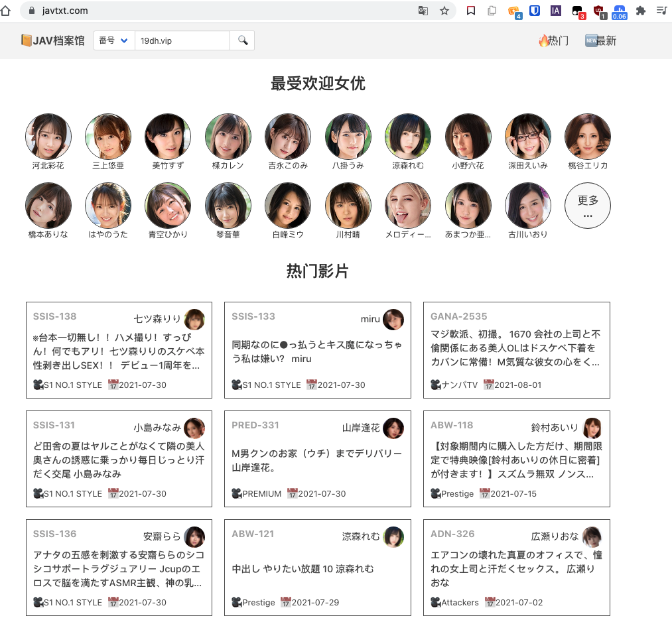Image resolution: width=672 pixels, height=622 pixels.
Task: Open the PRED-331 code link
Action: [x=255, y=425]
